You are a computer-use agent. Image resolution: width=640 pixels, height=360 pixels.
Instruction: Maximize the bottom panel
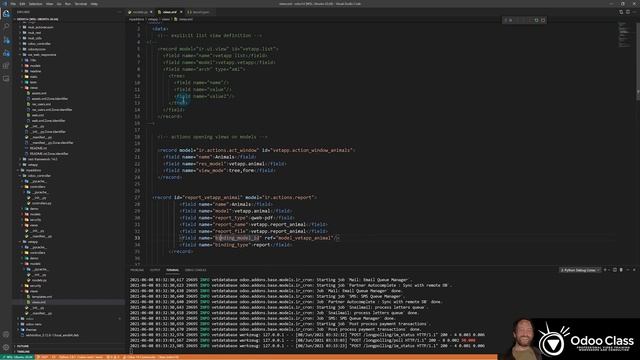pos(628,270)
